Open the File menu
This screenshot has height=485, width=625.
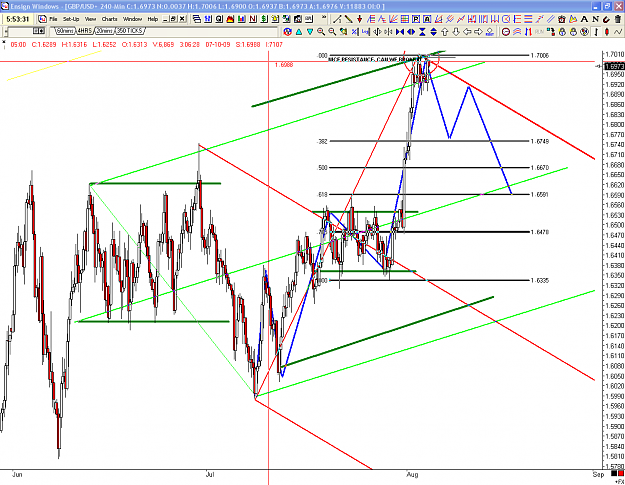[x=53, y=19]
